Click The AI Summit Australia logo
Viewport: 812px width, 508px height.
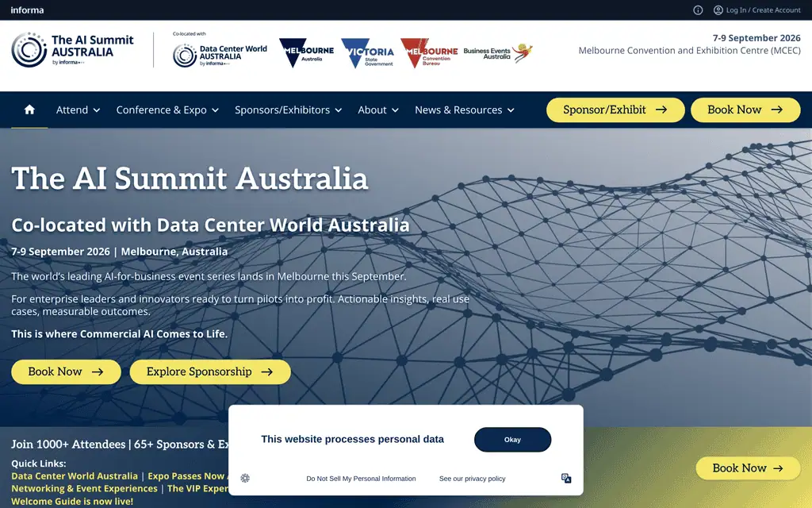(x=72, y=50)
